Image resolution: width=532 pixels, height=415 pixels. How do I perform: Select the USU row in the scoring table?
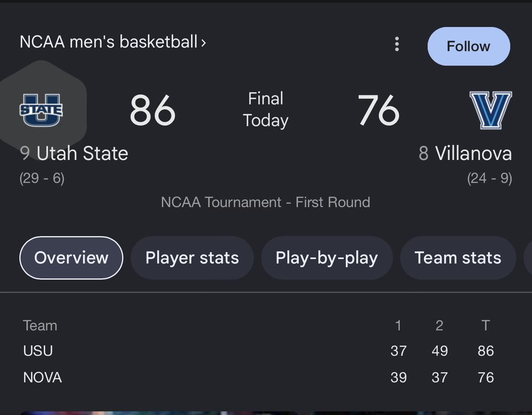click(38, 351)
